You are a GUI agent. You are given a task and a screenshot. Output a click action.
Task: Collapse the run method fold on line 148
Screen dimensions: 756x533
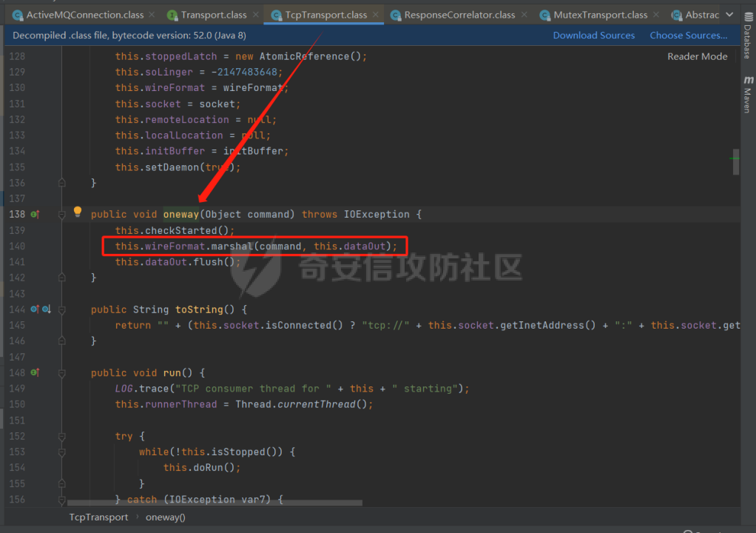61,373
